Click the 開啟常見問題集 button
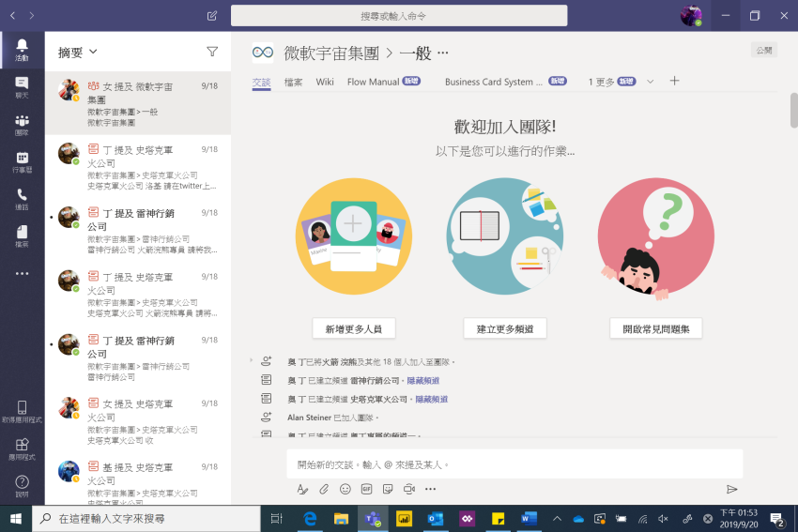798x532 pixels. pyautogui.click(x=656, y=328)
